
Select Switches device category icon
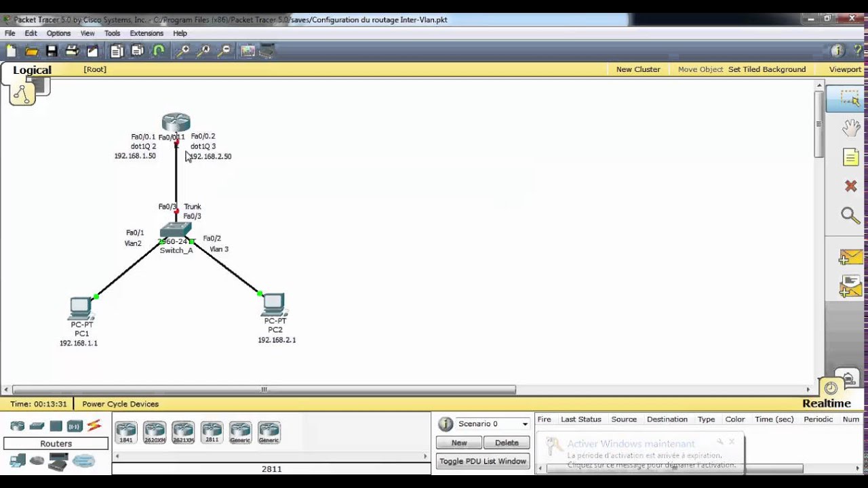tap(37, 426)
